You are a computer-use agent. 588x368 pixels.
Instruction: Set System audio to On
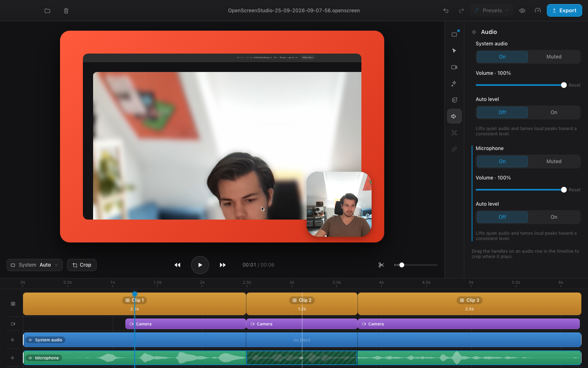click(x=502, y=57)
